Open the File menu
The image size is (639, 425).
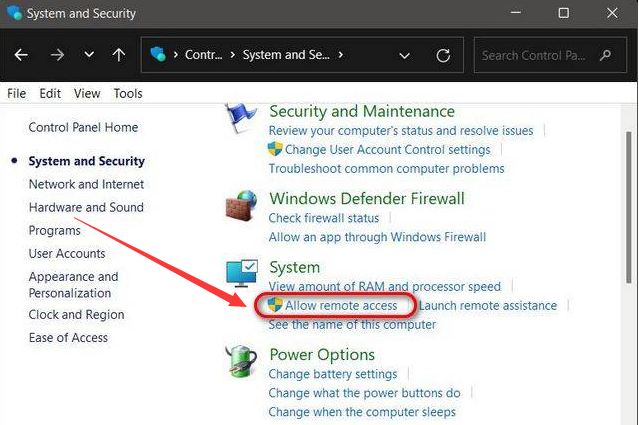[x=16, y=93]
